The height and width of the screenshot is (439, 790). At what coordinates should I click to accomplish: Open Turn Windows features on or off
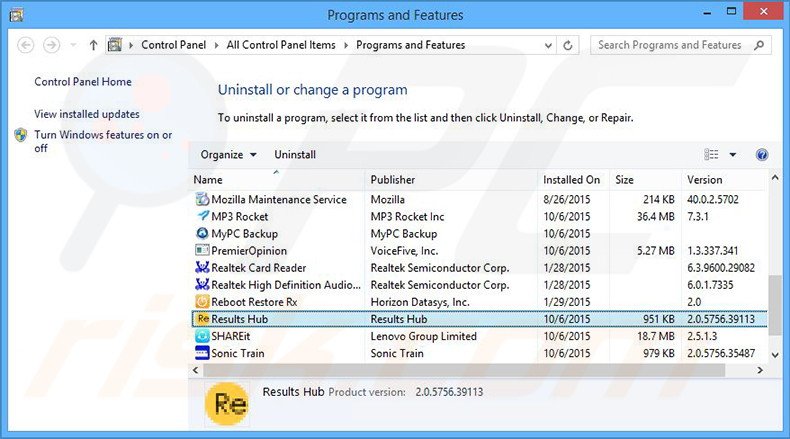103,141
